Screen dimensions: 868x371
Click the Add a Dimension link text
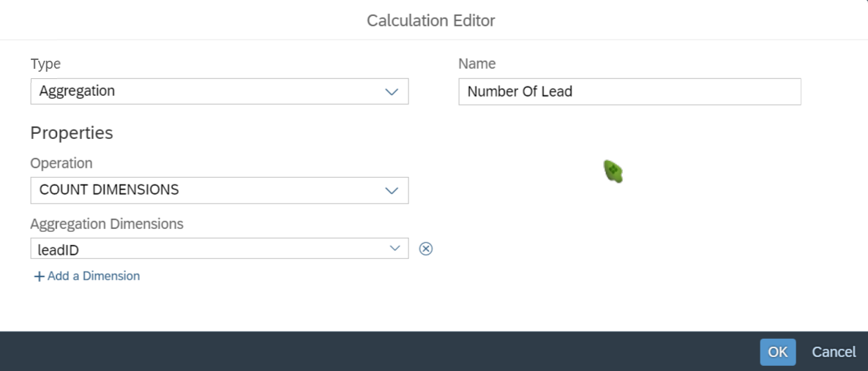point(94,276)
